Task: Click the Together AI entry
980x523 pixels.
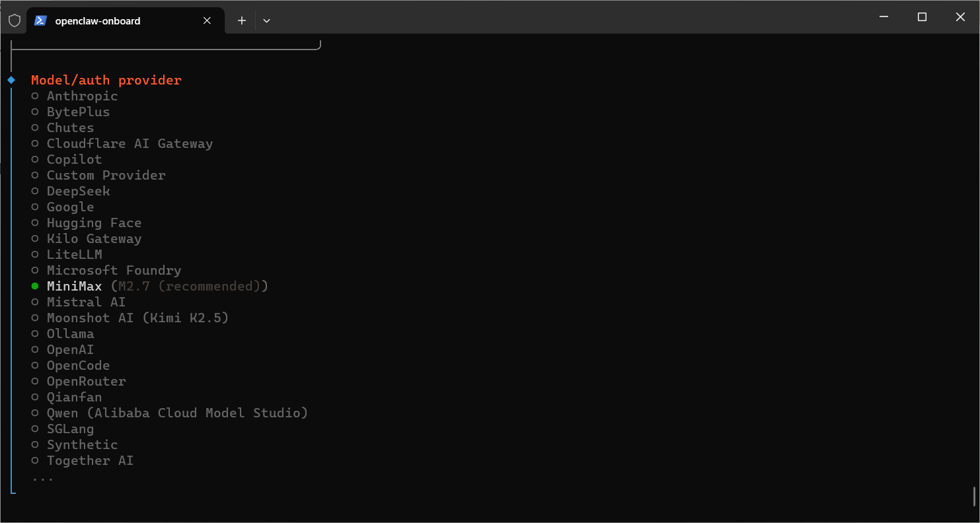Action: point(83,460)
